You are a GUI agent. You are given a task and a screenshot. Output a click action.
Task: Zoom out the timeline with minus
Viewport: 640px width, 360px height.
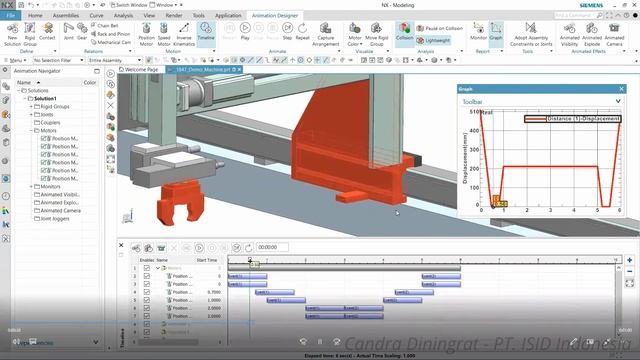point(629,271)
